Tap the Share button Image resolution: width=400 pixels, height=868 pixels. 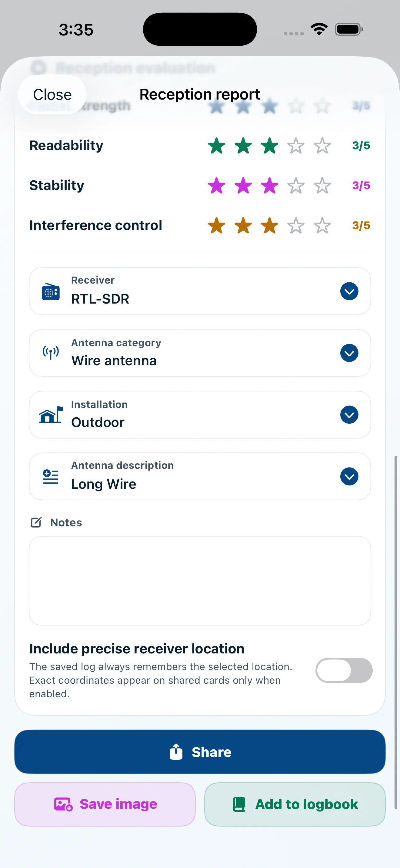click(200, 752)
